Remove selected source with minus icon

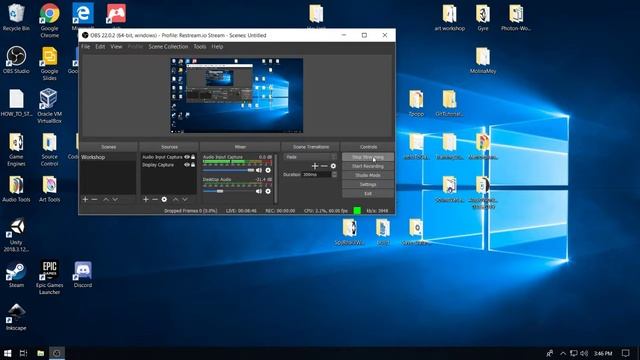click(x=155, y=199)
